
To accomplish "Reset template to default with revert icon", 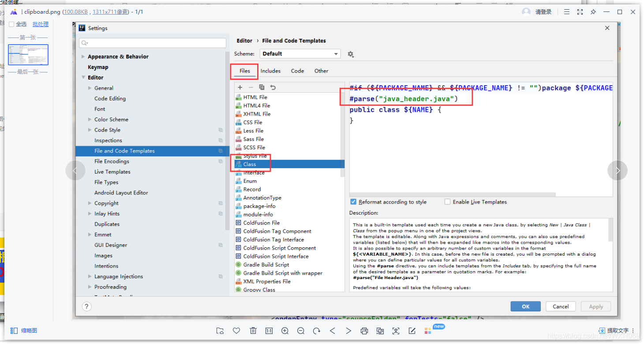I will [x=273, y=87].
